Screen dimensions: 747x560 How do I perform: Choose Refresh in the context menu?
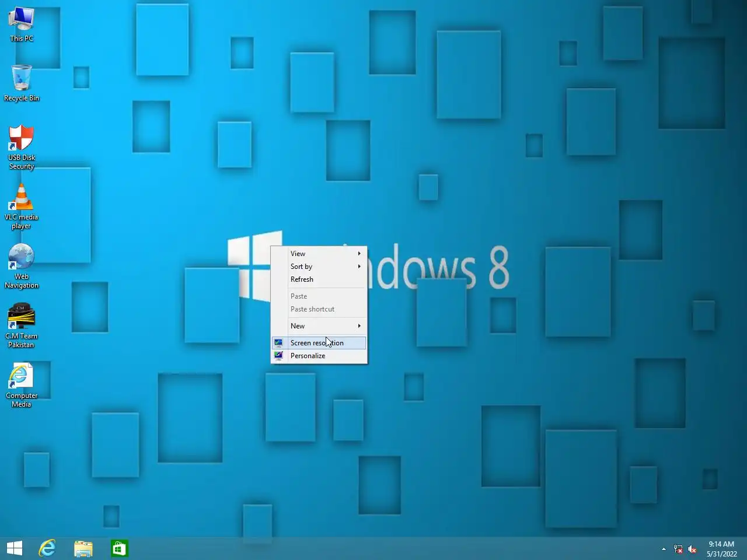(319, 279)
